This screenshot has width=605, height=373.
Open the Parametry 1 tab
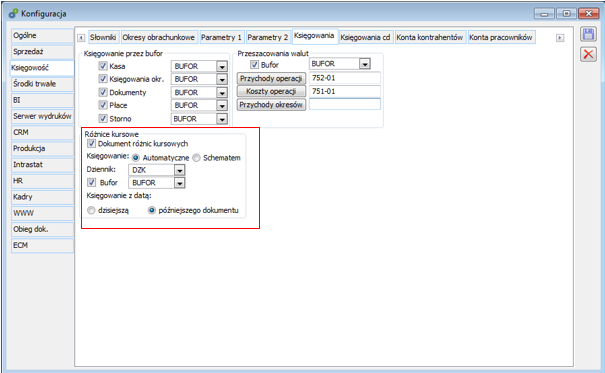point(221,37)
